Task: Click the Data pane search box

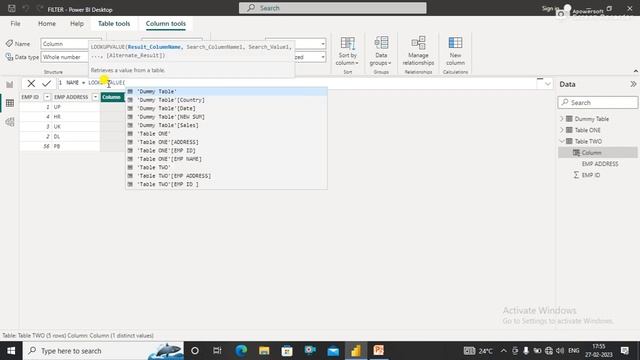Action: click(598, 102)
